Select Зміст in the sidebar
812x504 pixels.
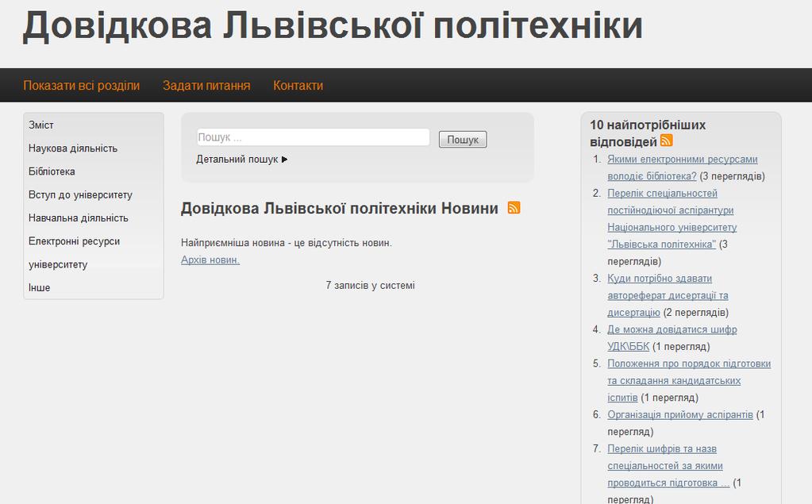tap(41, 125)
